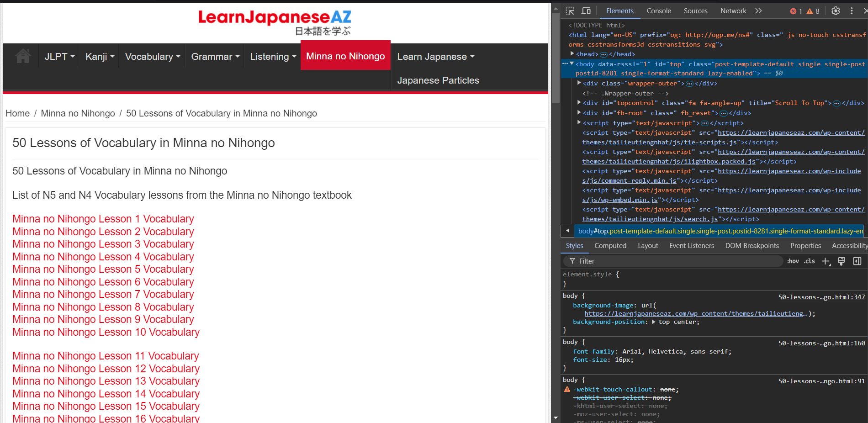Viewport: 868px width, 423px height.
Task: Toggle the .cls element classes panel
Action: coord(810,261)
